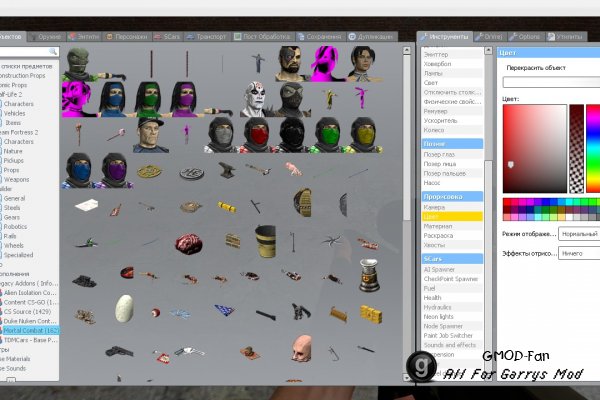The width and height of the screenshot is (600, 400).
Task: Spawn the green Reptile head model
Action: (79, 64)
